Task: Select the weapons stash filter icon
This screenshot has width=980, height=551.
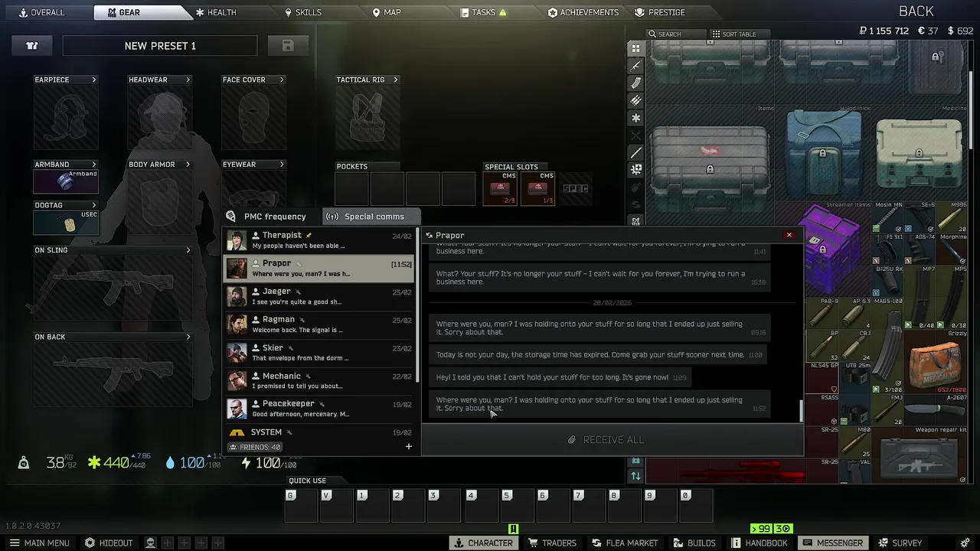Action: [x=635, y=66]
